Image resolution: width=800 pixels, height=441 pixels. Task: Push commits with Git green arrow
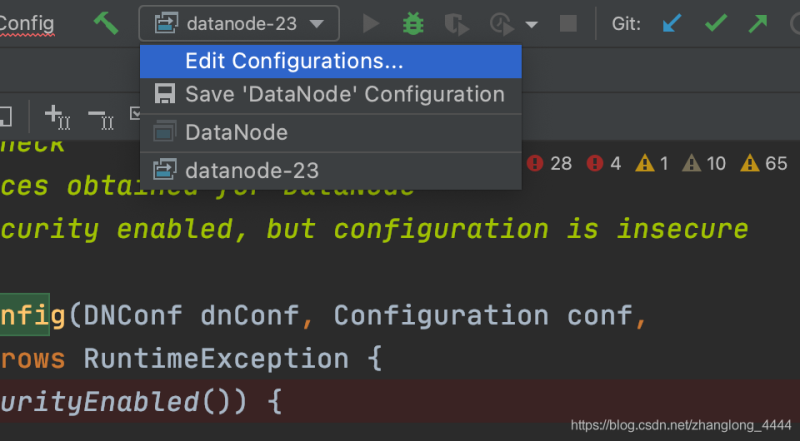pos(757,23)
